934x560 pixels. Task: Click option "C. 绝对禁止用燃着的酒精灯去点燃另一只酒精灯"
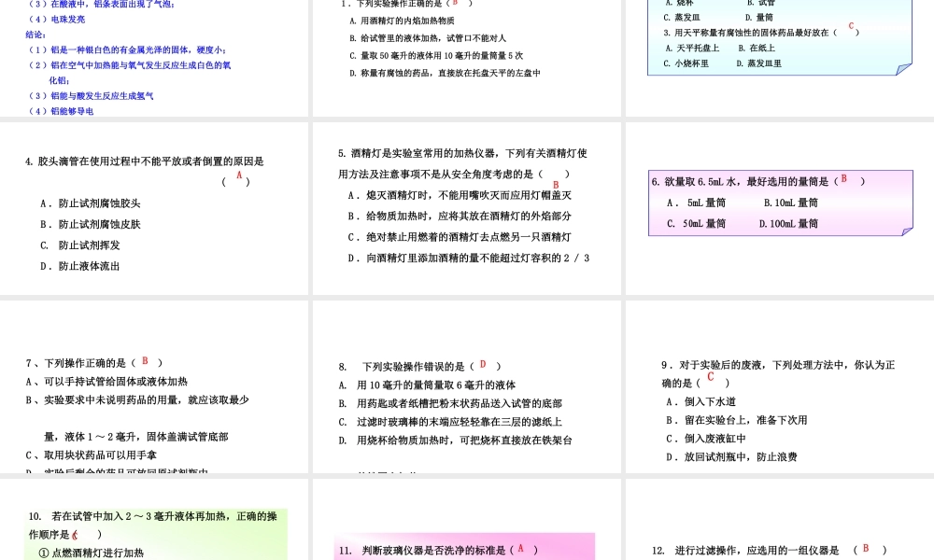coord(460,237)
